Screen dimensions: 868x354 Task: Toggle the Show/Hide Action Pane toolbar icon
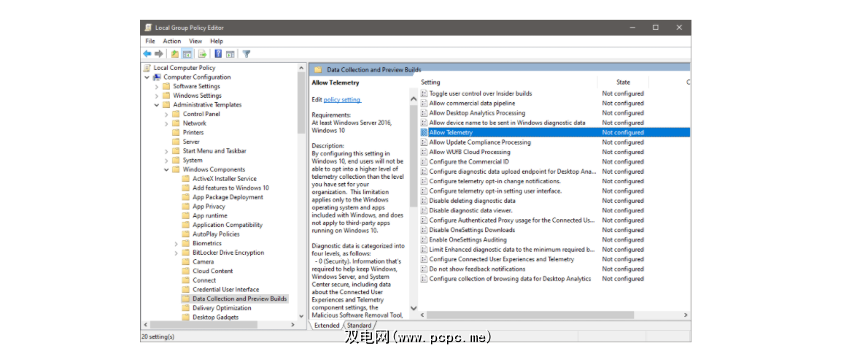coord(230,54)
